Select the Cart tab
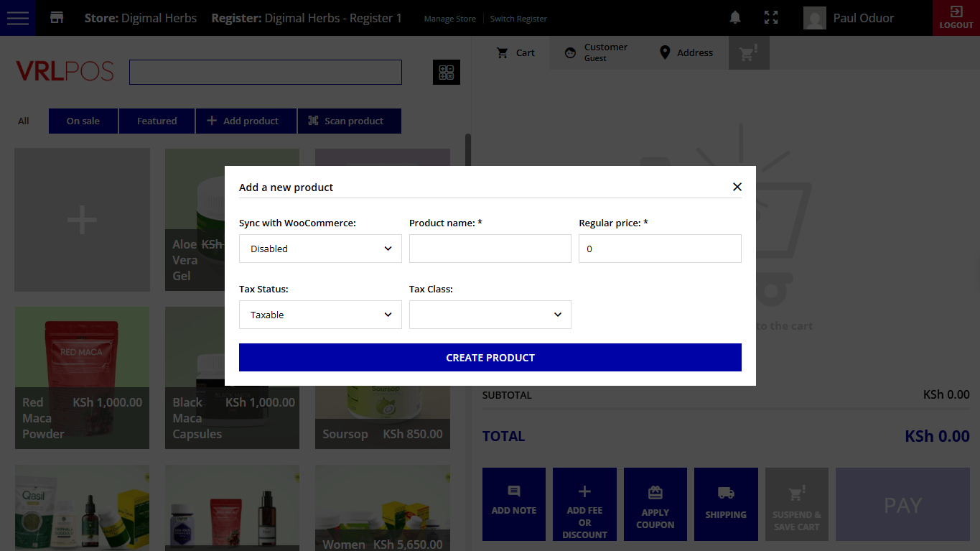The width and height of the screenshot is (980, 551). [515, 52]
